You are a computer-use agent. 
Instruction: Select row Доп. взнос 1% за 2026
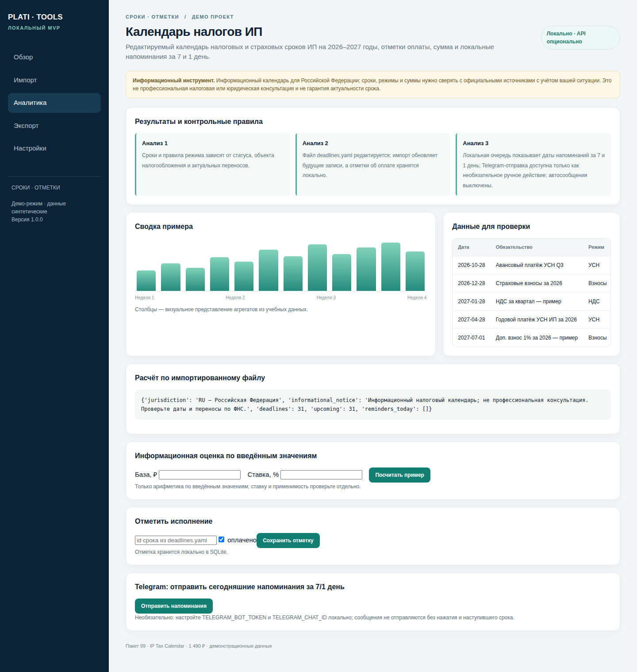[531, 338]
